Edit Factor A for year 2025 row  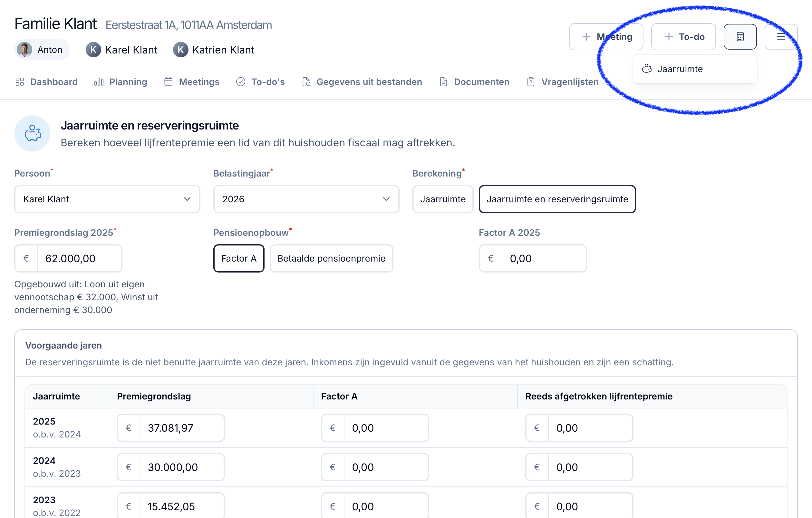click(375, 428)
